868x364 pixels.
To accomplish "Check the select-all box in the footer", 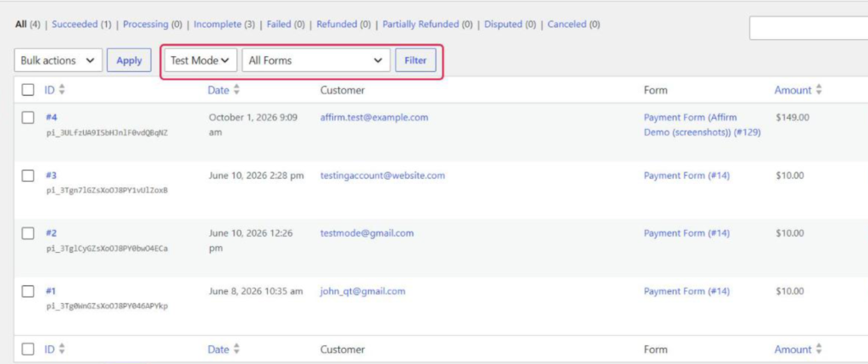I will click(x=28, y=350).
